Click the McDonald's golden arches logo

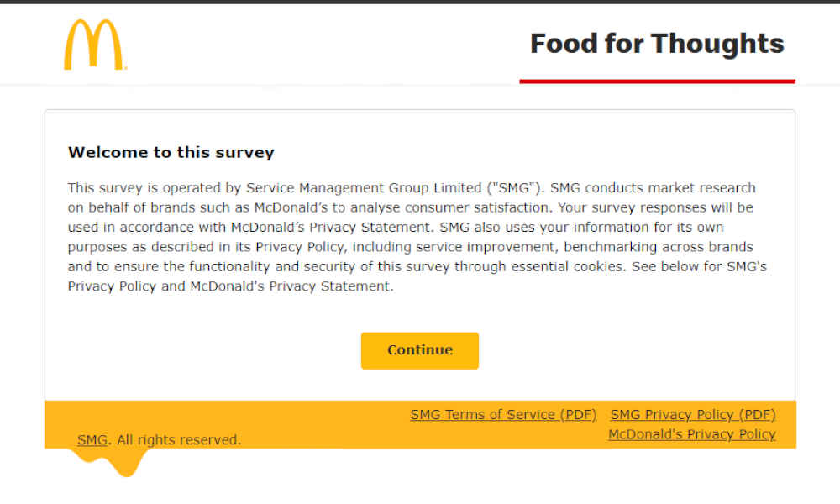[96, 45]
